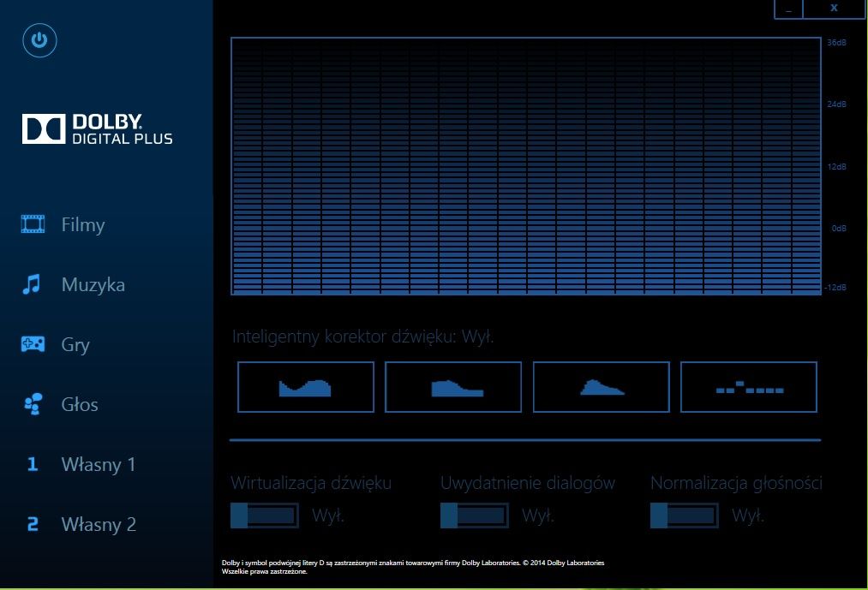Image resolution: width=868 pixels, height=590 pixels.
Task: Close the Dolby Digital Plus window
Action: point(834,9)
